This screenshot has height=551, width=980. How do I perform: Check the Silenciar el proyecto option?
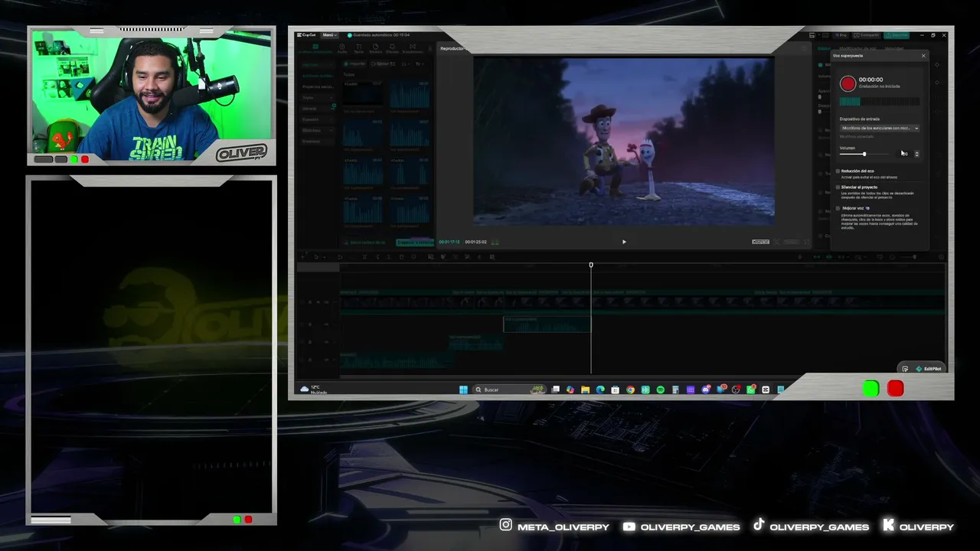click(838, 187)
